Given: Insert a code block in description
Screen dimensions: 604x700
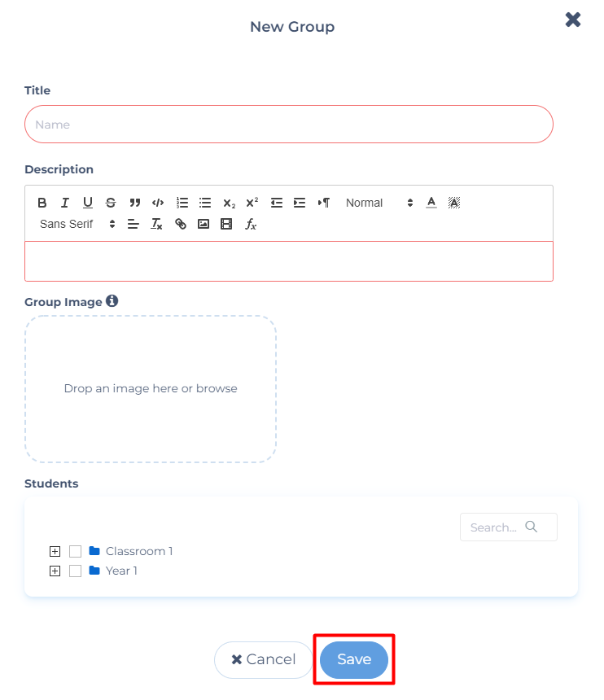Looking at the screenshot, I should (x=158, y=203).
